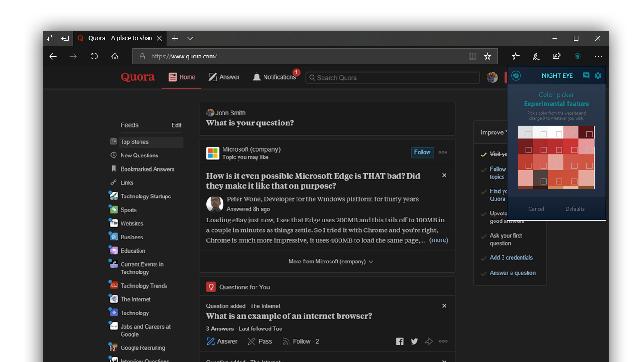644x362 pixels.
Task: Dismiss the Microsoft Edge question story
Action: [444, 175]
